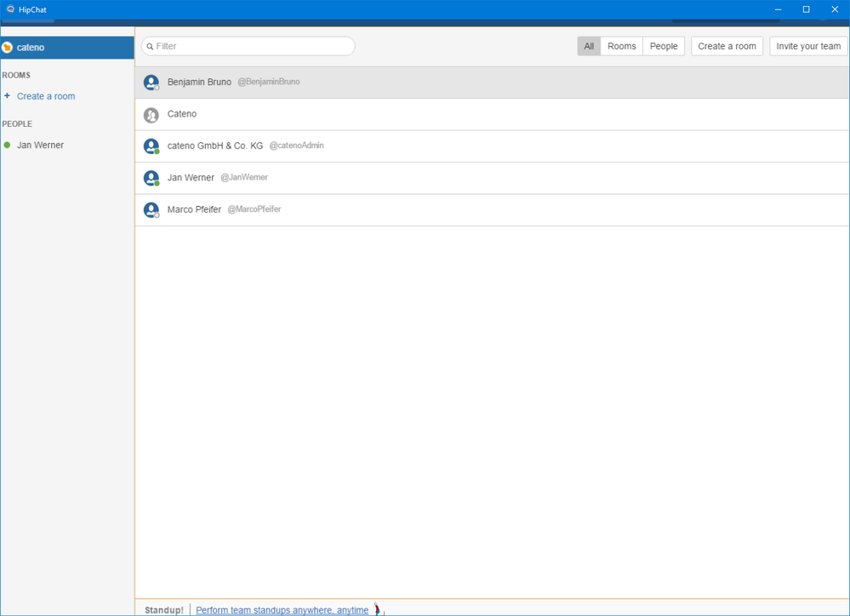Switch to the Rooms filter tab
The width and height of the screenshot is (850, 616).
point(622,46)
